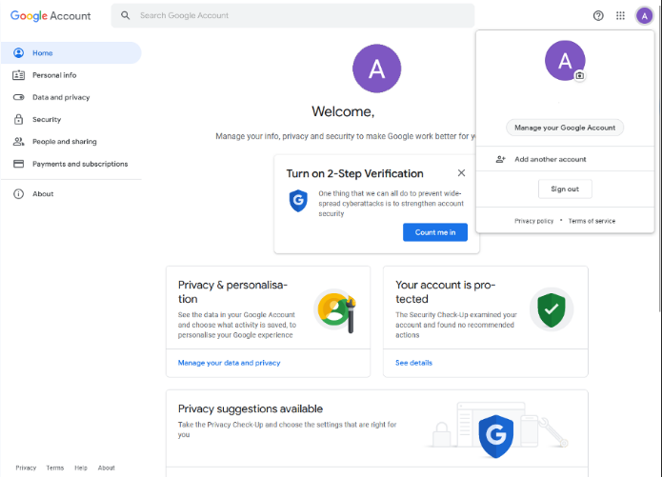Image resolution: width=662 pixels, height=477 pixels.
Task: Click the About info icon in sidebar
Action: (18, 194)
